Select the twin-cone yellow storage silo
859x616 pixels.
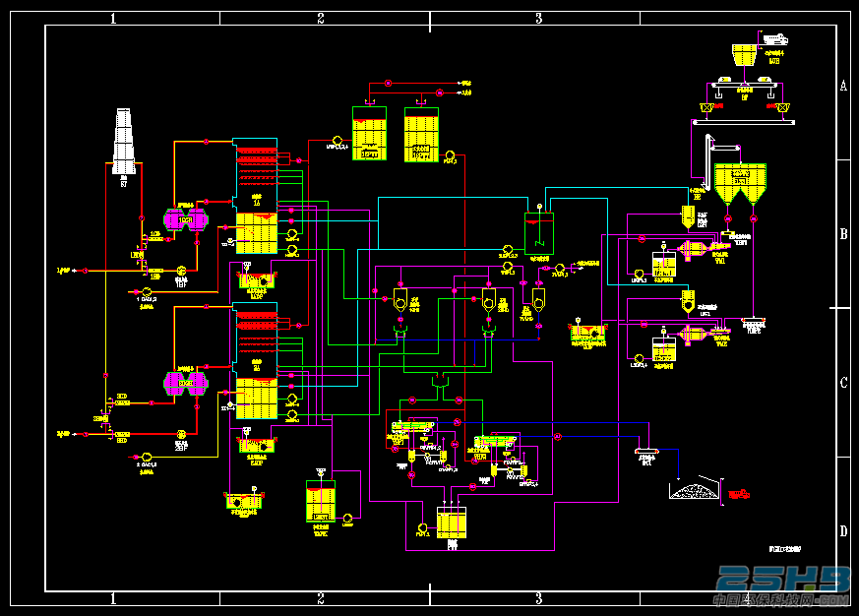point(740,183)
